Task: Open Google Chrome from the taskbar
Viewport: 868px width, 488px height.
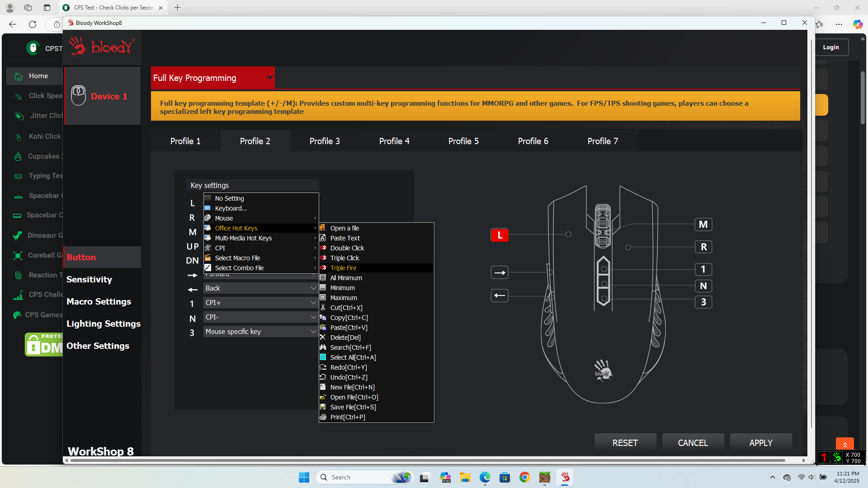Action: [x=524, y=477]
